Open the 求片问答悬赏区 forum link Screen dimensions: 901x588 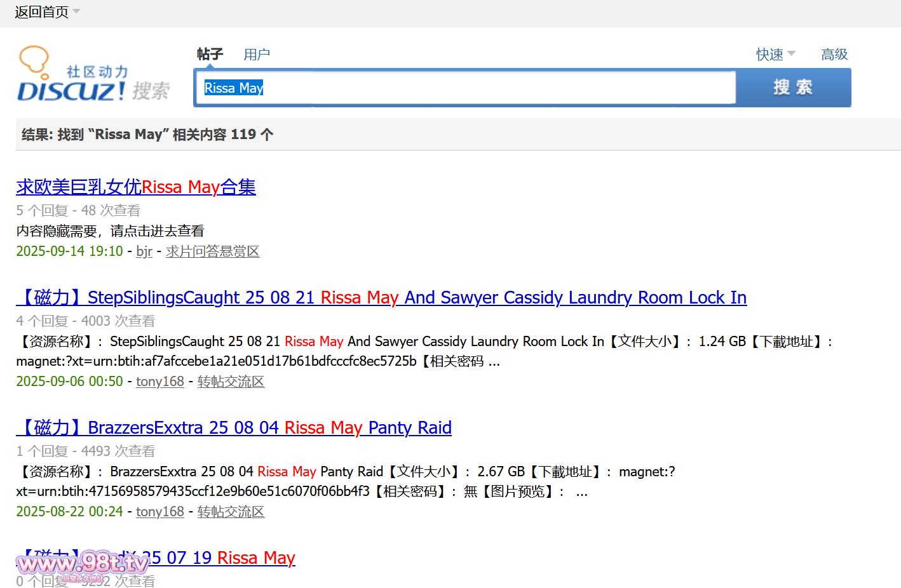coord(213,251)
